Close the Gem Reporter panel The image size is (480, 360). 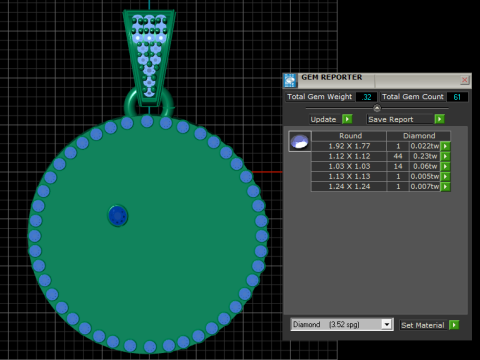[464, 80]
